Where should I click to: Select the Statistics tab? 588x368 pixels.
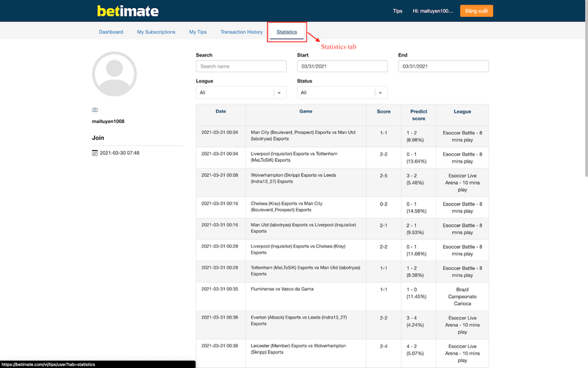tap(287, 32)
